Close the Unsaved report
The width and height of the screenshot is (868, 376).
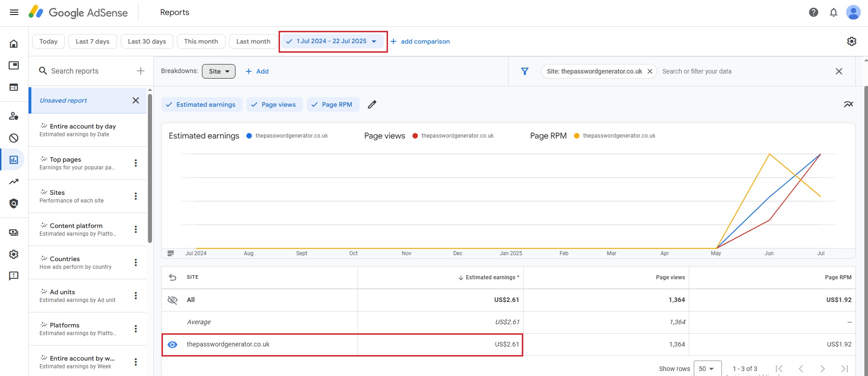pos(136,100)
